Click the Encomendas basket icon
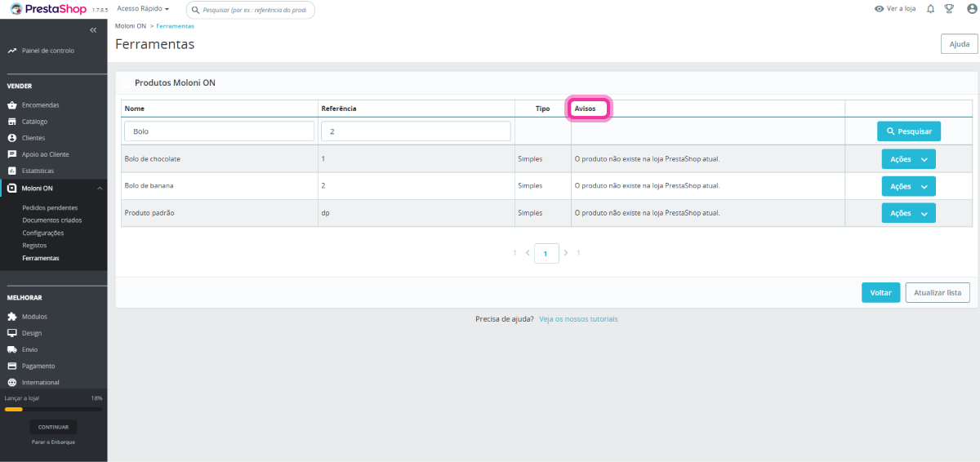Viewport: 980px width, 462px height. click(x=12, y=105)
